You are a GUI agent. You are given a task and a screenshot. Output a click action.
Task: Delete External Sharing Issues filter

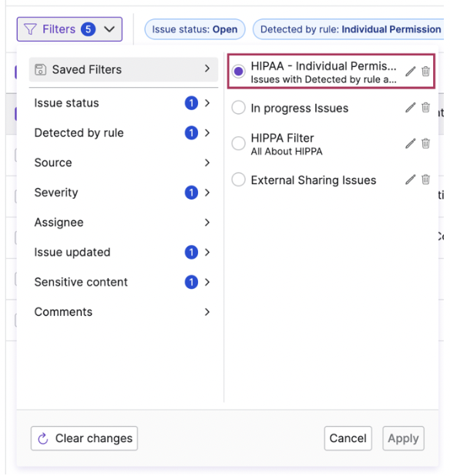click(x=425, y=179)
